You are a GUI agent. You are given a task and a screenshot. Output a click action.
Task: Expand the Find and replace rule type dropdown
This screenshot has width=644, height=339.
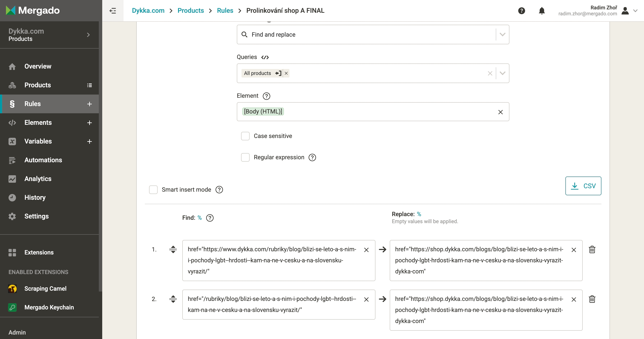click(502, 34)
